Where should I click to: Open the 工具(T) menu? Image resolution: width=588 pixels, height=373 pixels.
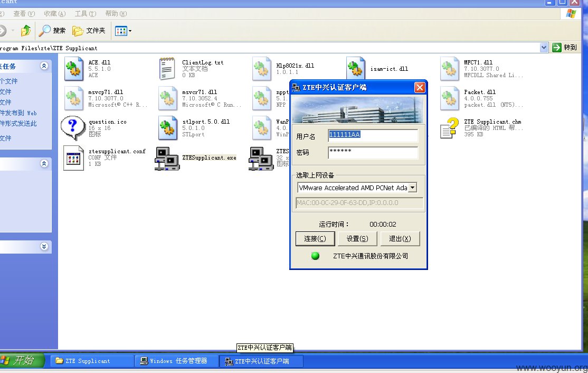(86, 14)
